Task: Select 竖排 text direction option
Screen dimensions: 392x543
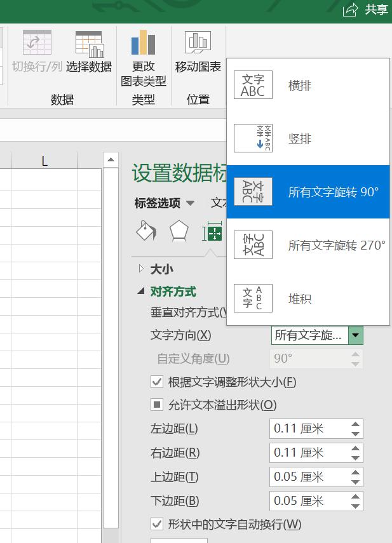Action: coord(308,138)
